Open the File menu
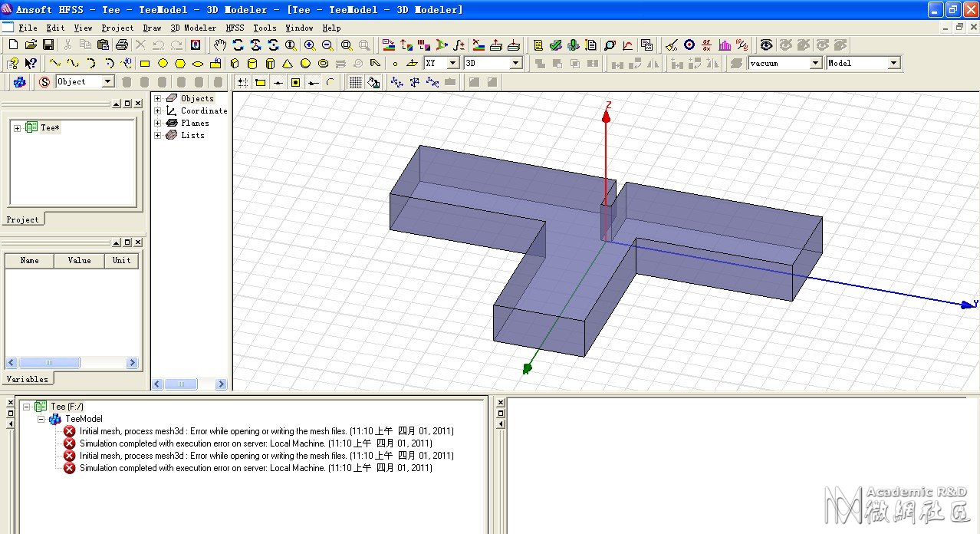 [28, 28]
